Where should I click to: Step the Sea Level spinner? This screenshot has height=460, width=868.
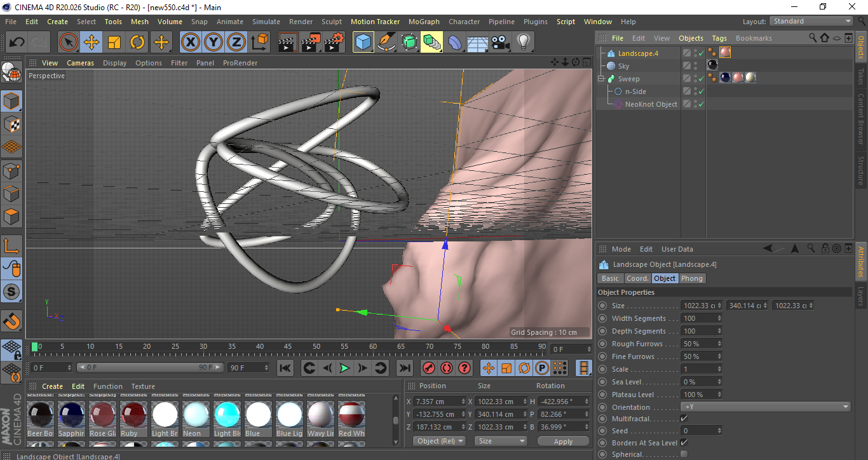coord(719,382)
